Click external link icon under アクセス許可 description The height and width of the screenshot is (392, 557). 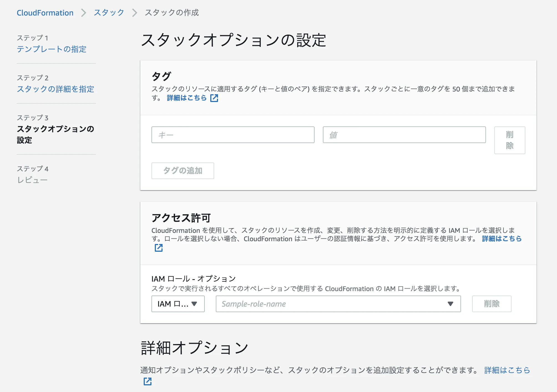(159, 248)
